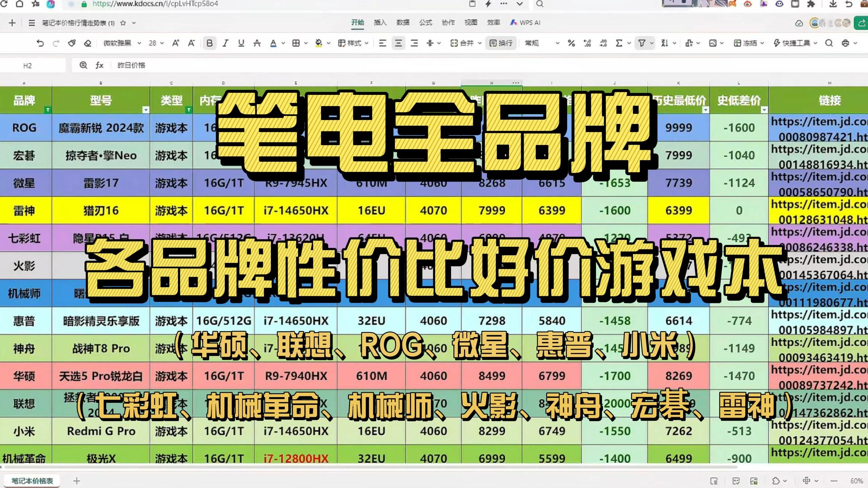Click the plus new document icon
Screen dimensions: 868x488
[x=12, y=23]
